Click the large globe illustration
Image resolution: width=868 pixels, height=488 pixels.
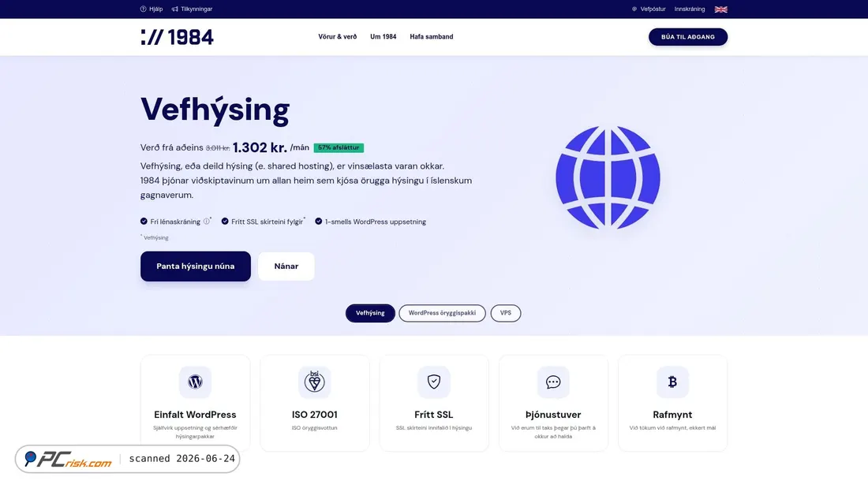tap(608, 177)
